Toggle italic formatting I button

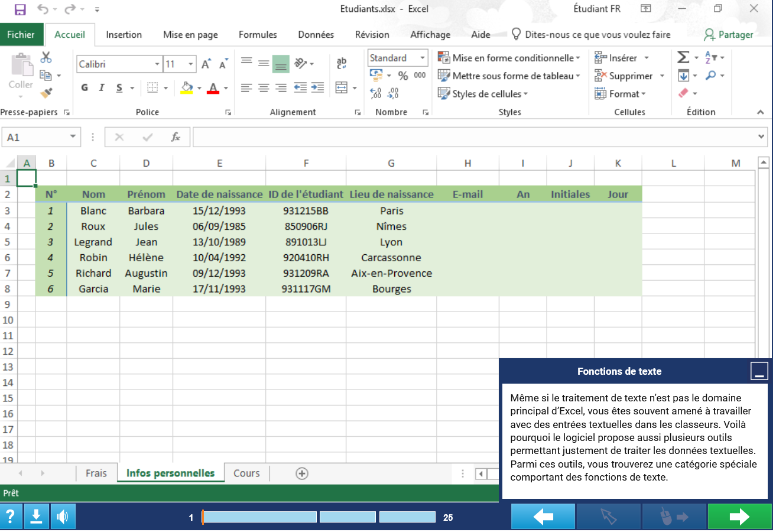[x=102, y=88]
